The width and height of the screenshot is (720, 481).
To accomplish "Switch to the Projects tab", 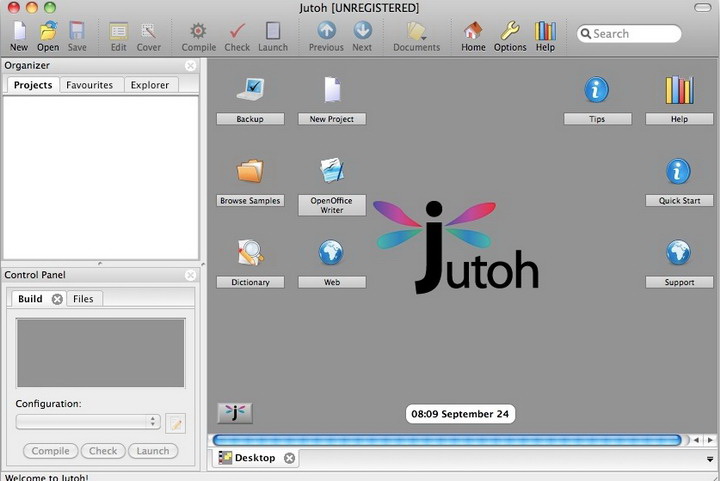I will click(33, 85).
